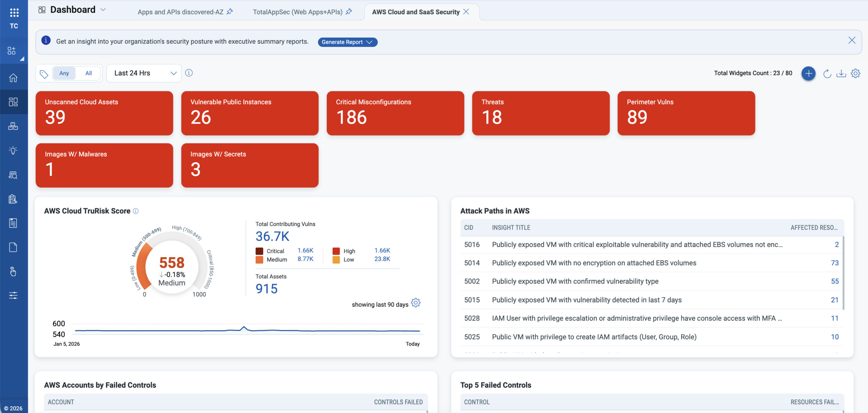This screenshot has height=413, width=868.
Task: Dismiss the executive summary banner
Action: coord(852,40)
